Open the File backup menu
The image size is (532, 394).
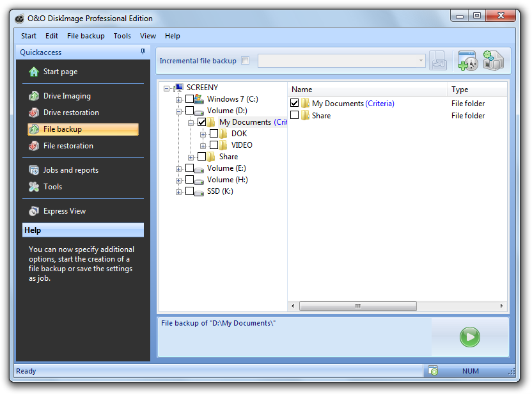coord(86,36)
